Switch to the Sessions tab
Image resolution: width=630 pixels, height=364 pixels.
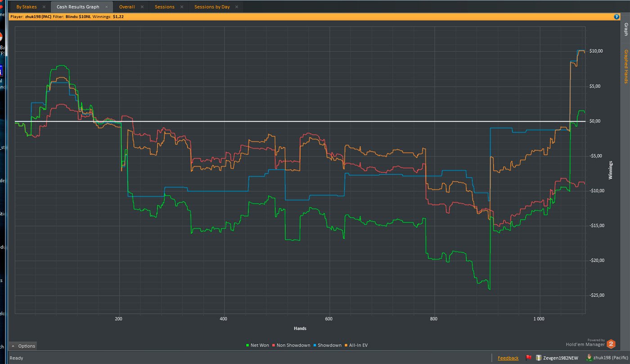pos(165,7)
